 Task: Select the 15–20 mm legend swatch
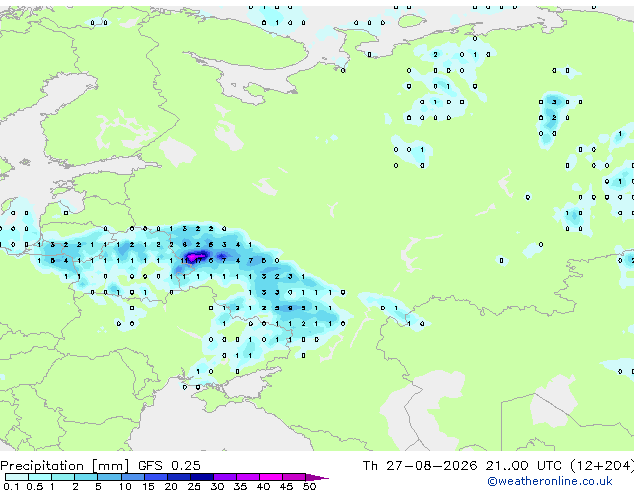click(x=156, y=477)
